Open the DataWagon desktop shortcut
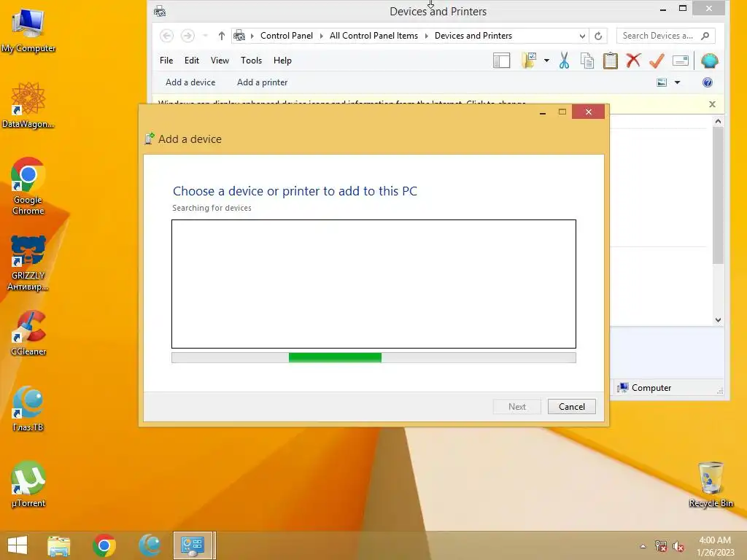Image resolution: width=747 pixels, height=560 pixels. click(28, 105)
